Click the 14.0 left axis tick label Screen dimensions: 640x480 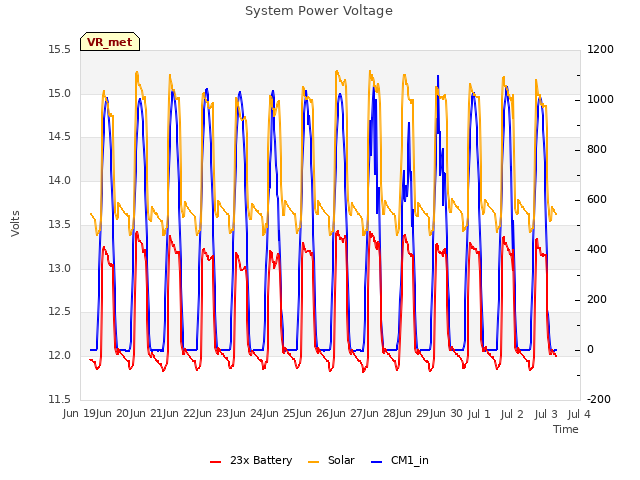click(x=60, y=180)
